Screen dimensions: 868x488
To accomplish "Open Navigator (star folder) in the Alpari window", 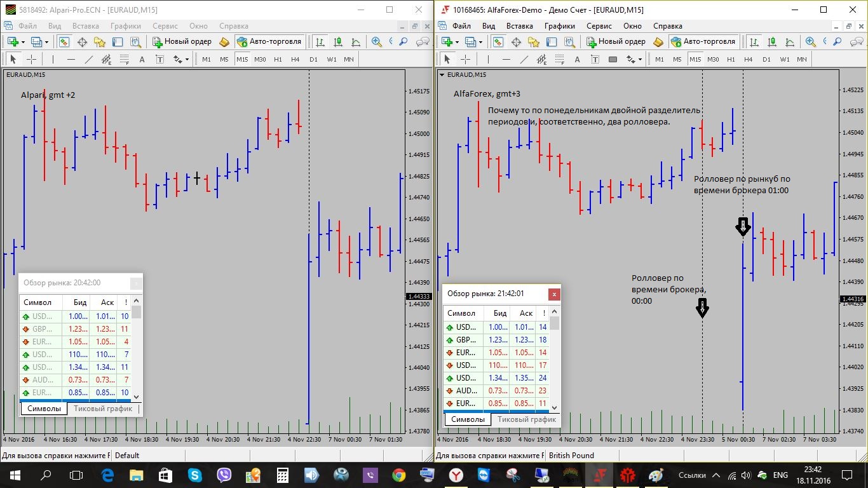I will [x=100, y=42].
